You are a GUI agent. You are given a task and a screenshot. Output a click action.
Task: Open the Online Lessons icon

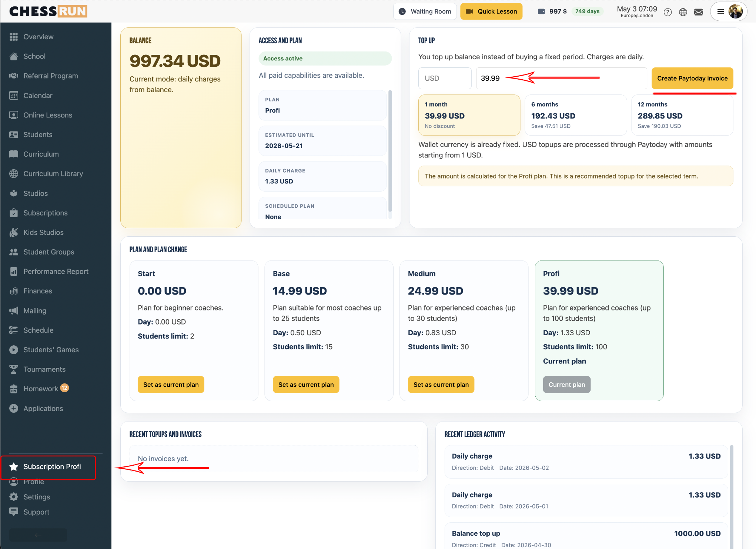14,115
